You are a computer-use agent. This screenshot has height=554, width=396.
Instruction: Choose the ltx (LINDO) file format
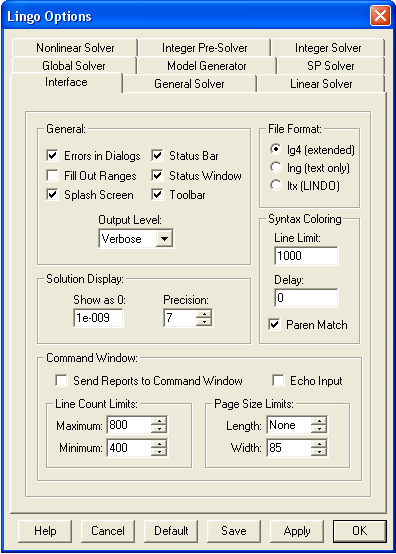(x=276, y=185)
